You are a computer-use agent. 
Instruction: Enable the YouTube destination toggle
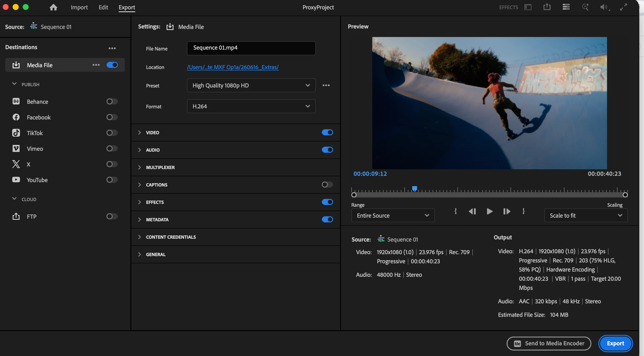pos(112,180)
